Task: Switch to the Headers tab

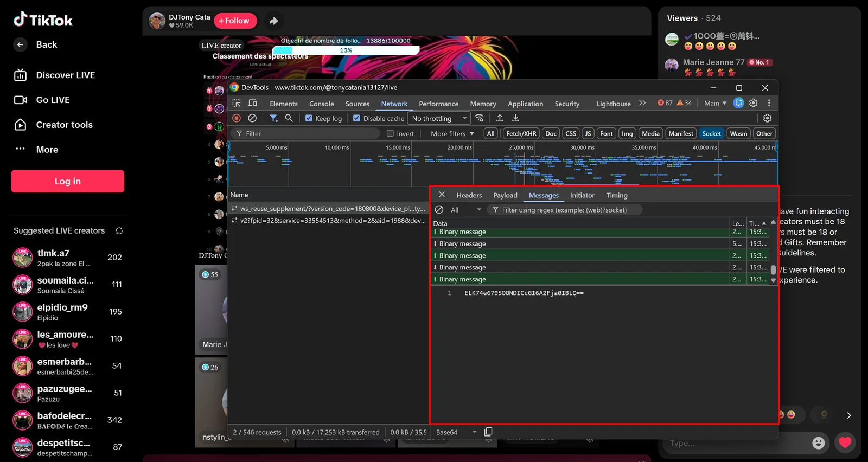Action: pyautogui.click(x=469, y=195)
